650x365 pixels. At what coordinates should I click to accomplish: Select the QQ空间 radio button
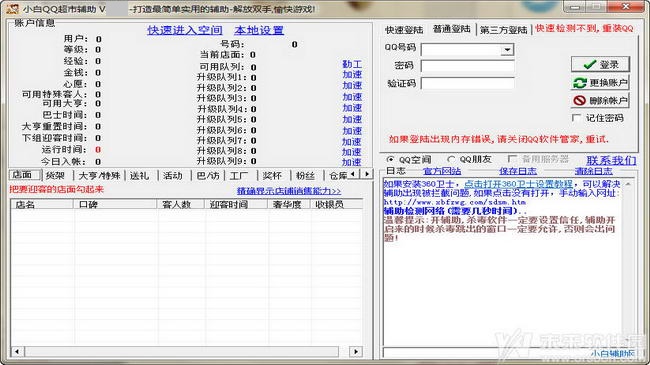click(390, 159)
